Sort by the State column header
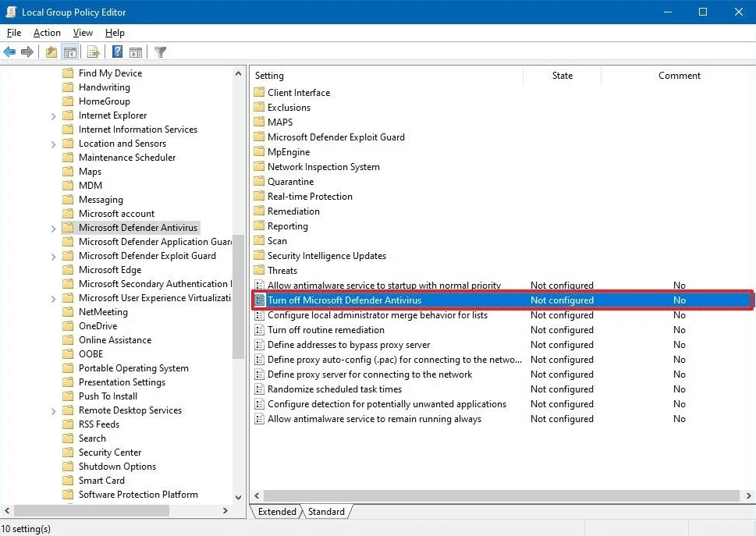This screenshot has height=536, width=756. pos(563,75)
